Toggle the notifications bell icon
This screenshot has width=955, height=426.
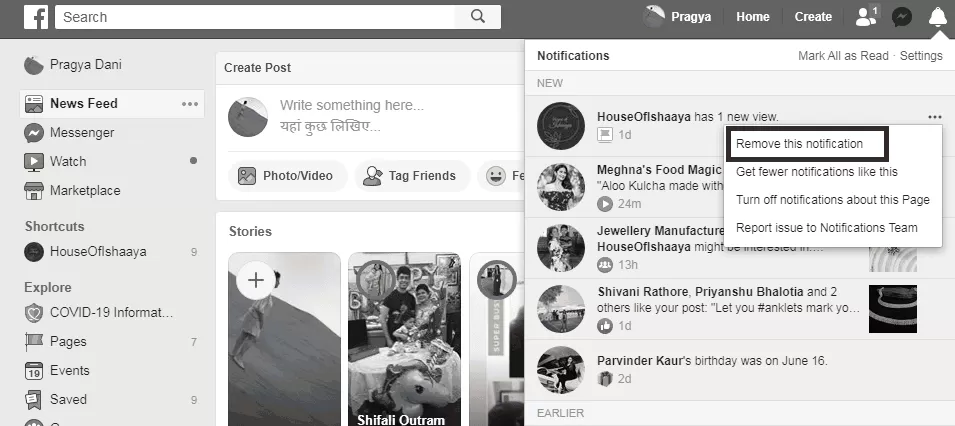click(938, 16)
